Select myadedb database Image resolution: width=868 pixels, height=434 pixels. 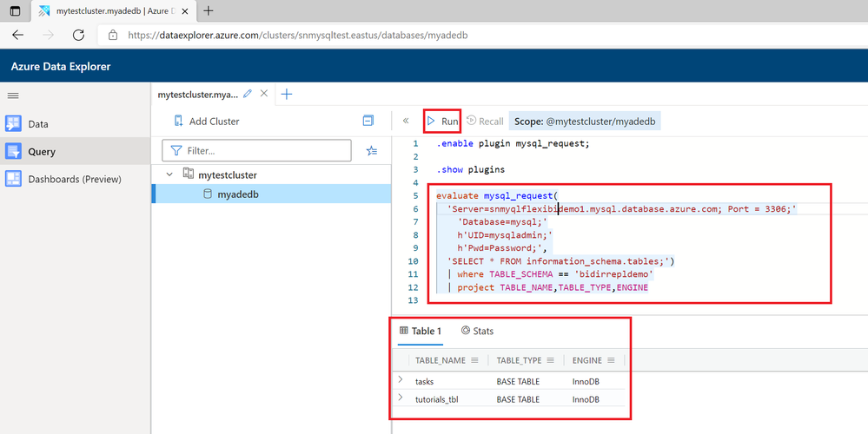click(238, 194)
